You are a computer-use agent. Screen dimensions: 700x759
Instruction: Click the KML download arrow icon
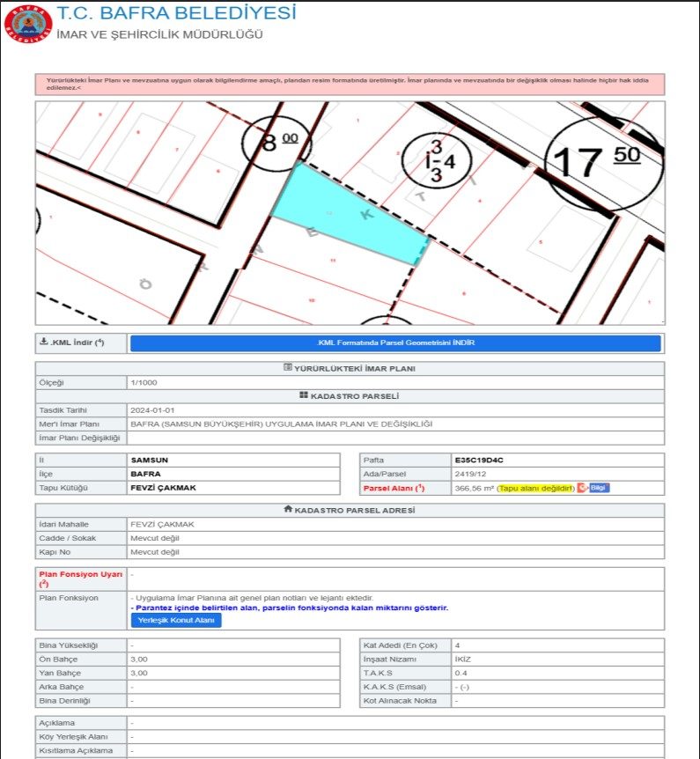[x=43, y=342]
